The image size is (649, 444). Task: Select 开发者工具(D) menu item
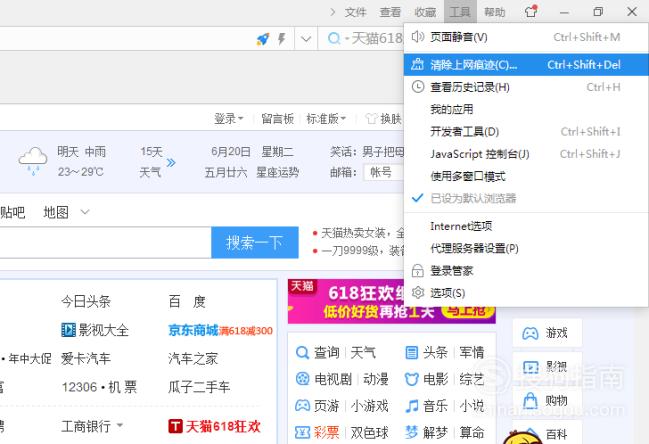[526, 132]
